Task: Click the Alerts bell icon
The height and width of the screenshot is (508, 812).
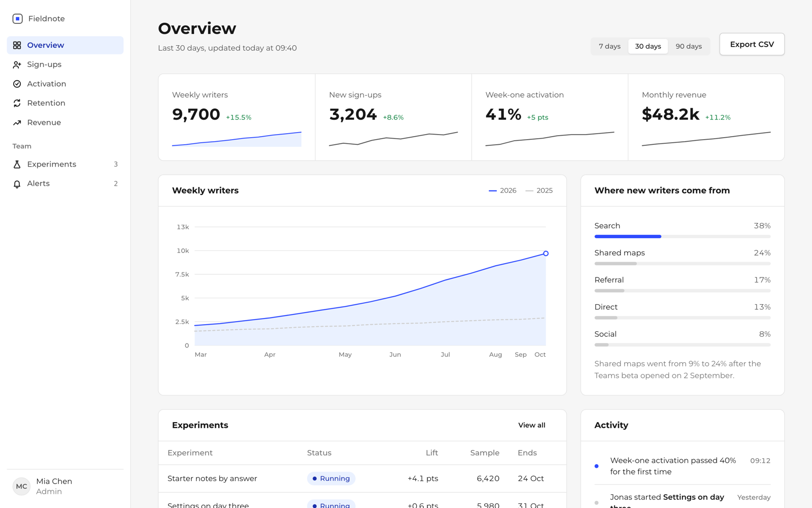Action: [x=17, y=184]
